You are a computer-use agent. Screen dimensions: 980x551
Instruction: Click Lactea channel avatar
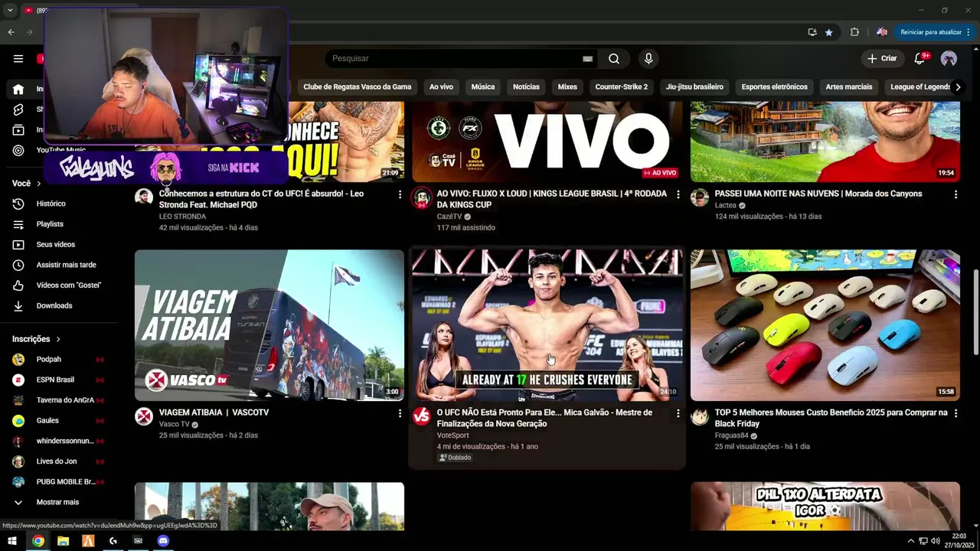pos(700,197)
